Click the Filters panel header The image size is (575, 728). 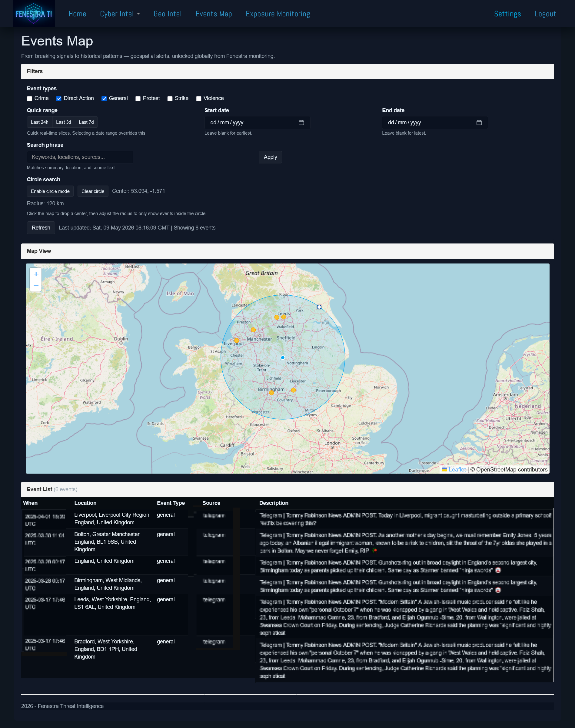[287, 72]
